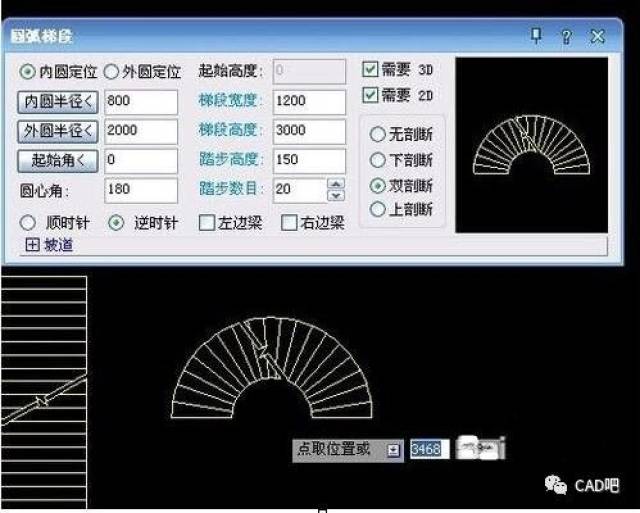Click the 梯段高度 label
This screenshot has width=640, height=513.
click(231, 130)
